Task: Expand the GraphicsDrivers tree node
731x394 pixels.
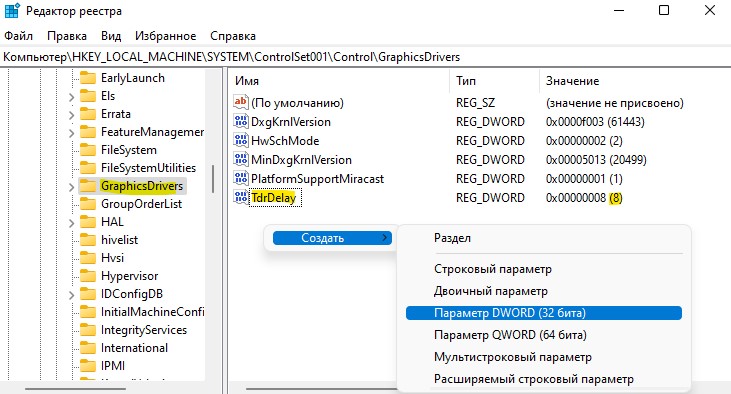Action: tap(71, 187)
